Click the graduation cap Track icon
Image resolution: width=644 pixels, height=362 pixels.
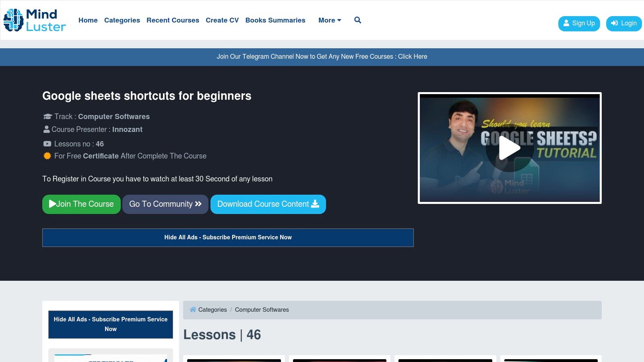47,117
